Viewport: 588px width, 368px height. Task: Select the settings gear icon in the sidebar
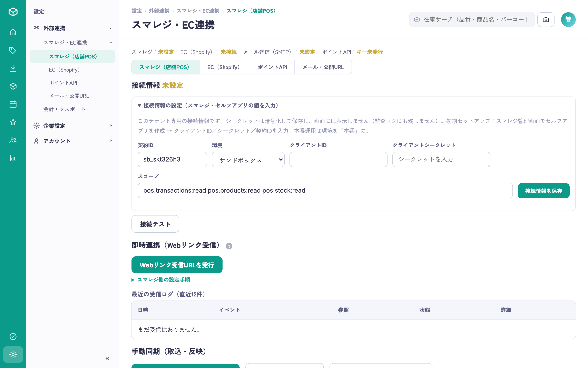pos(13,354)
